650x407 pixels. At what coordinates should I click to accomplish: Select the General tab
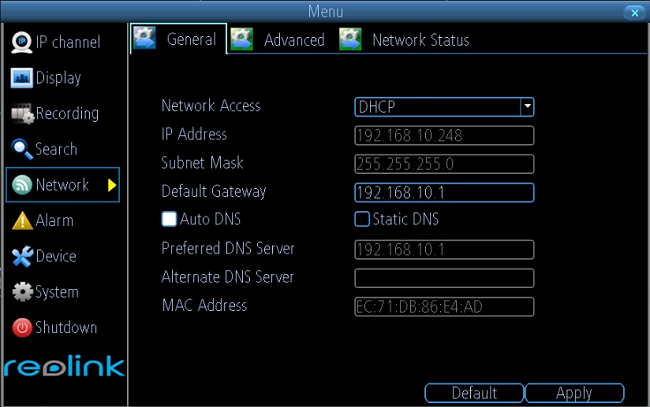tap(179, 39)
